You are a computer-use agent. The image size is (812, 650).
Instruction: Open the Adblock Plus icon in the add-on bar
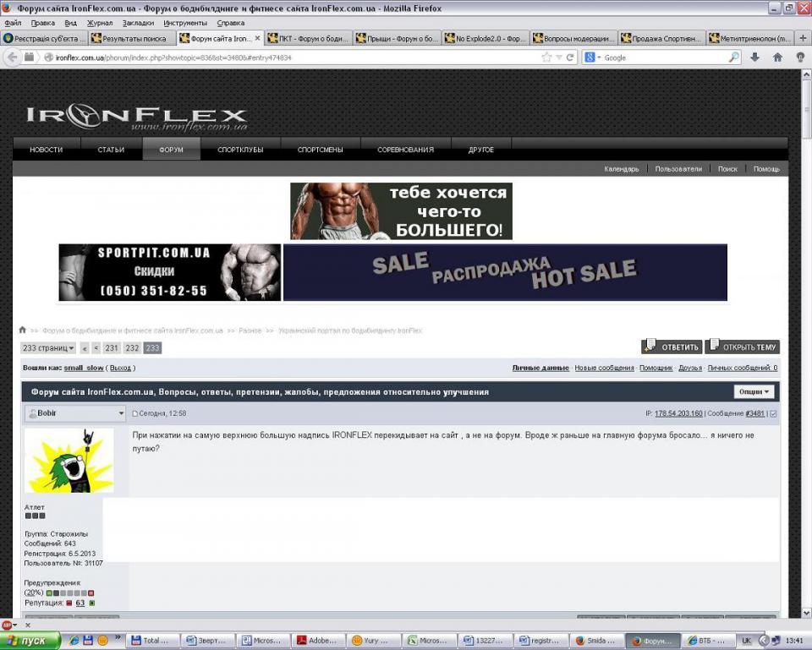8,625
